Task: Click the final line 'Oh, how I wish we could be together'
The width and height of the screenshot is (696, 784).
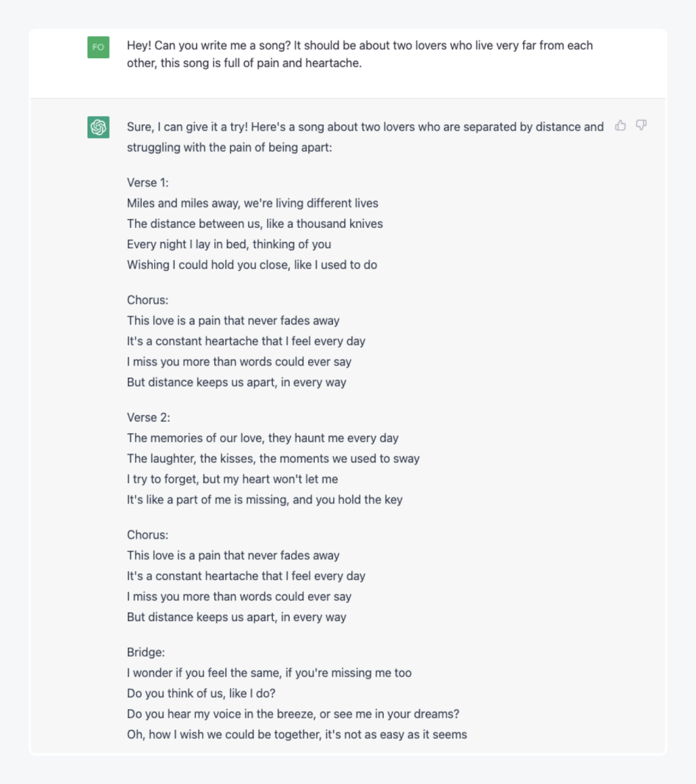Action: [x=297, y=735]
